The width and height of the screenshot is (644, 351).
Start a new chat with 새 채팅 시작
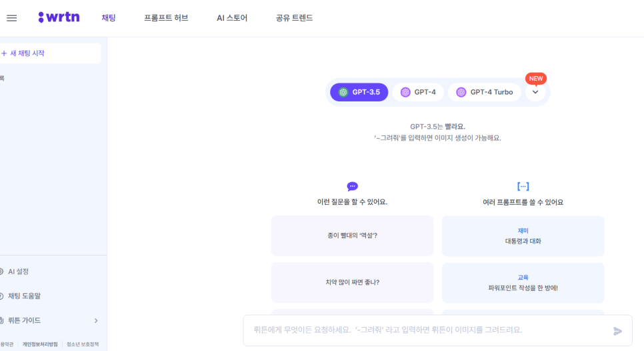[49, 53]
